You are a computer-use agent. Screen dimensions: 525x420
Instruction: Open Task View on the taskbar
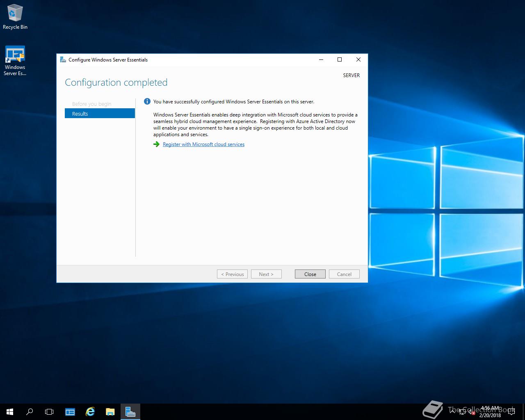point(49,412)
